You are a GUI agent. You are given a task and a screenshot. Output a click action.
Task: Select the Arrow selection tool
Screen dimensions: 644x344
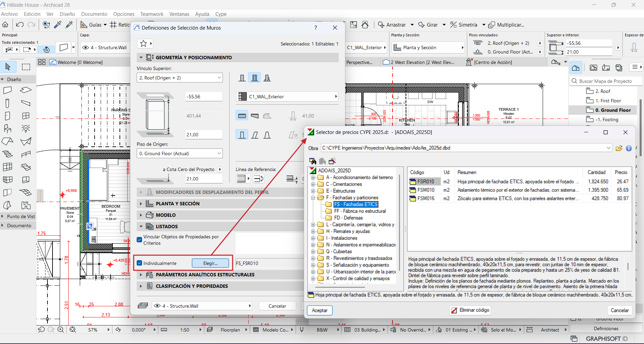click(8, 67)
